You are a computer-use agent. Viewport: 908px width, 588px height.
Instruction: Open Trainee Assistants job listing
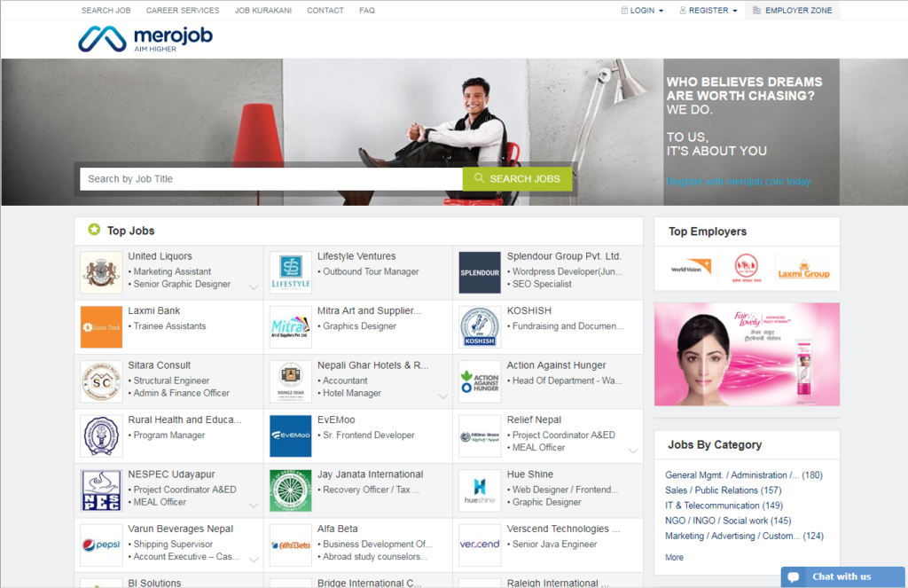click(x=169, y=326)
